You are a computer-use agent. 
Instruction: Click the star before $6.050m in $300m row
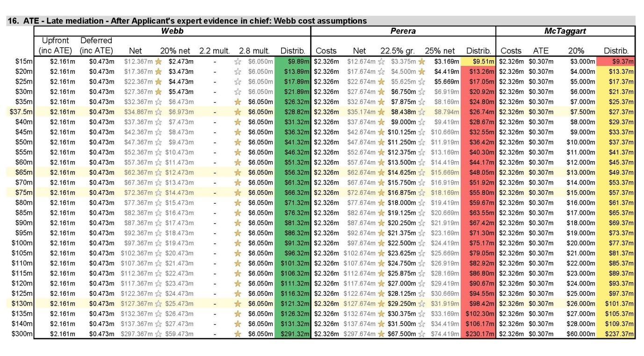point(237,334)
